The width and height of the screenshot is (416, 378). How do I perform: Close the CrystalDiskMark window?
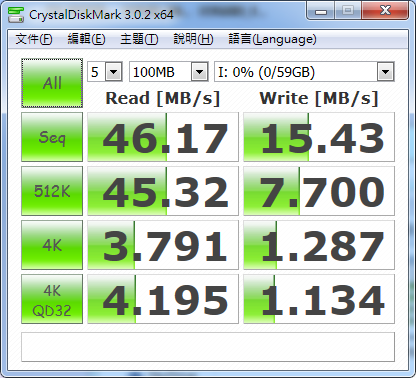point(385,11)
